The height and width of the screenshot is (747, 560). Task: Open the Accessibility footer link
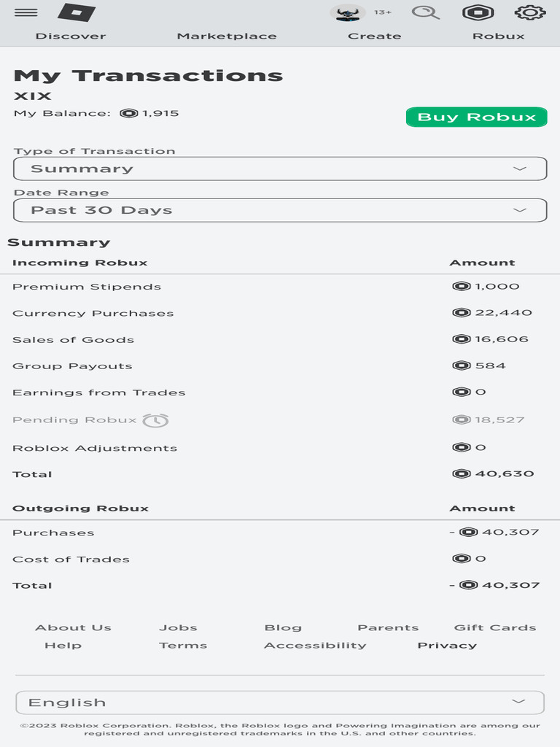[315, 646]
